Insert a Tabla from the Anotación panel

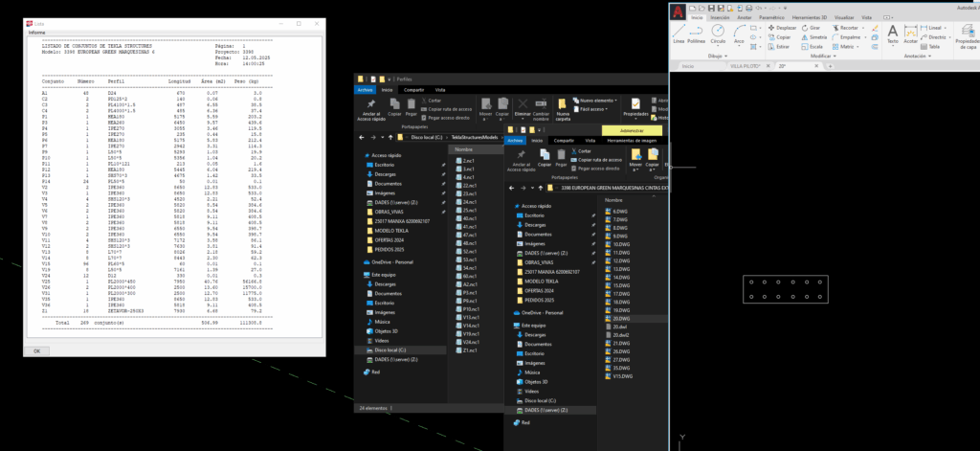[x=933, y=46]
